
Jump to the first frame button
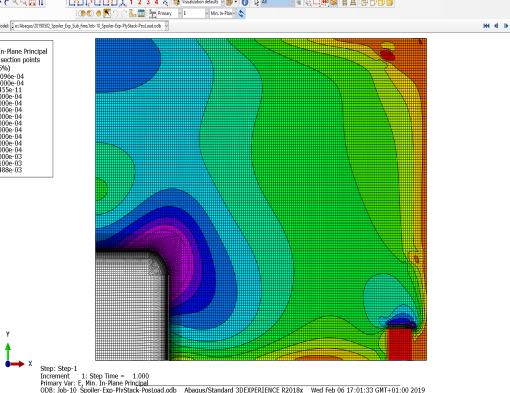(486, 26)
